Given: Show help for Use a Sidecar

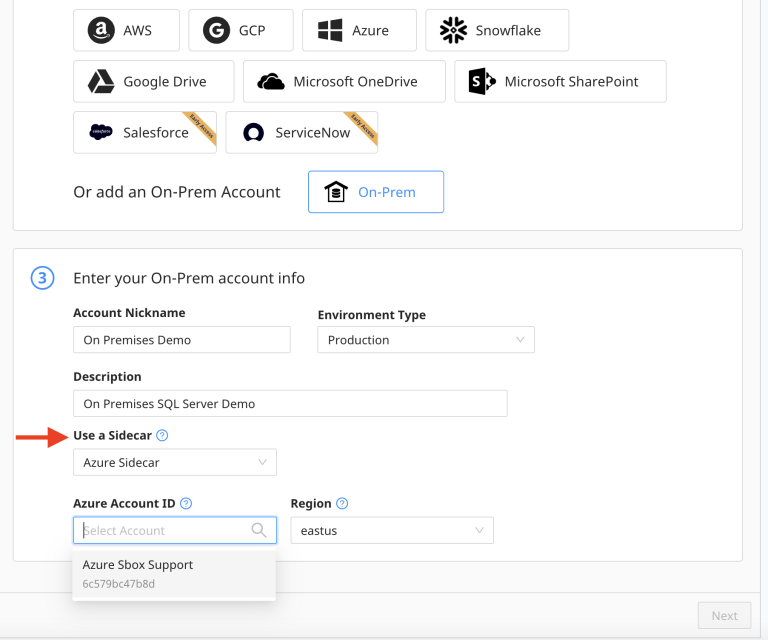Looking at the screenshot, I should pyautogui.click(x=162, y=435).
